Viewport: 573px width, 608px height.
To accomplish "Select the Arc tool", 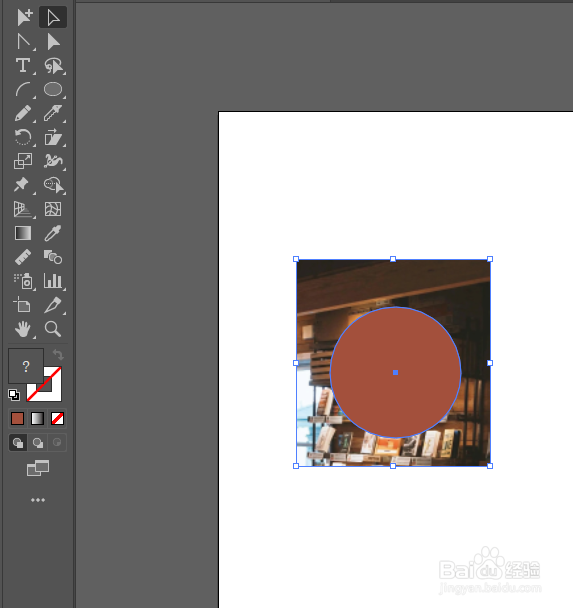I will click(23, 90).
